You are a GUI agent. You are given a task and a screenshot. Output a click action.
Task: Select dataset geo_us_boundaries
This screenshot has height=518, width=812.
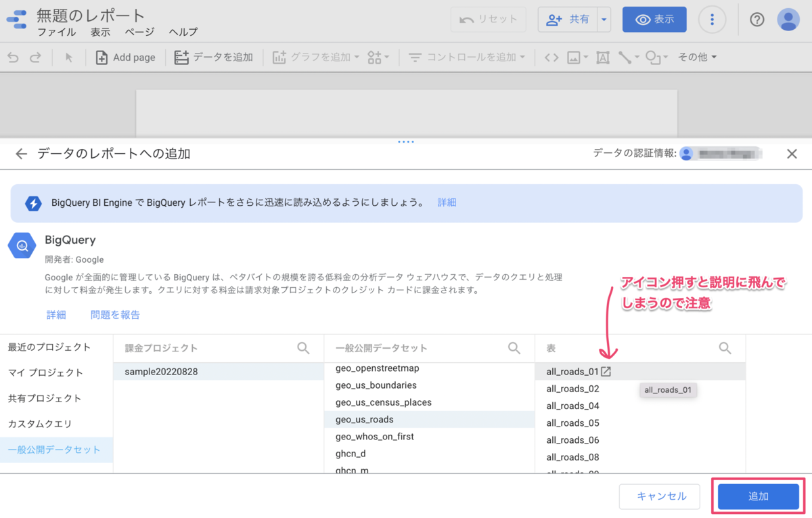coord(430,385)
